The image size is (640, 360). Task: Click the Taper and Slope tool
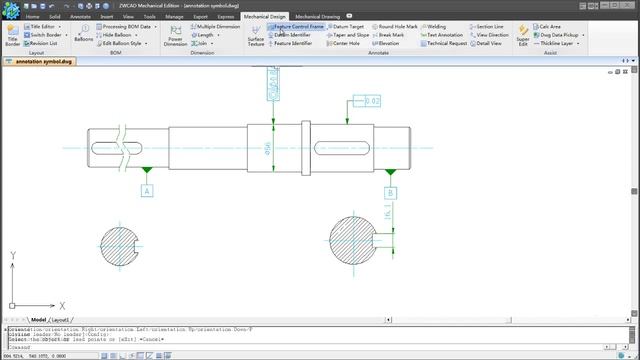point(348,35)
